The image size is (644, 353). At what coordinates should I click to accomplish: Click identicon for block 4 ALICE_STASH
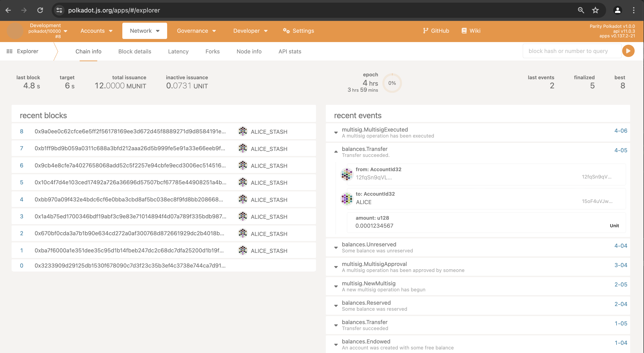(x=242, y=199)
